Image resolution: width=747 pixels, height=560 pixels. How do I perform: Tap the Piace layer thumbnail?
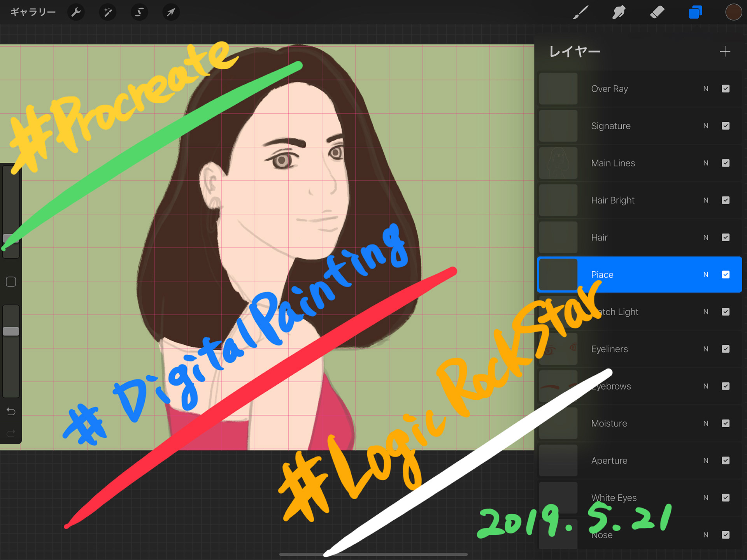558,275
